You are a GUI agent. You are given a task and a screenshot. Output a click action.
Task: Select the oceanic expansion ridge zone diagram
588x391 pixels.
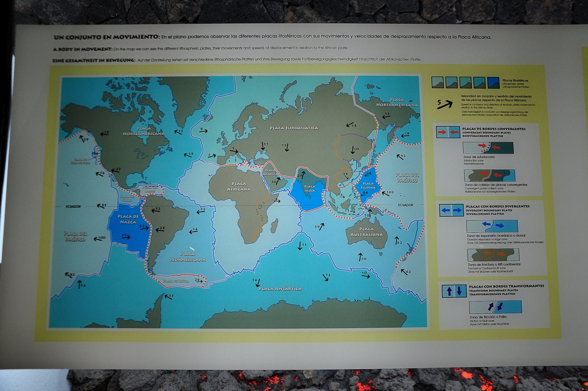[491, 226]
